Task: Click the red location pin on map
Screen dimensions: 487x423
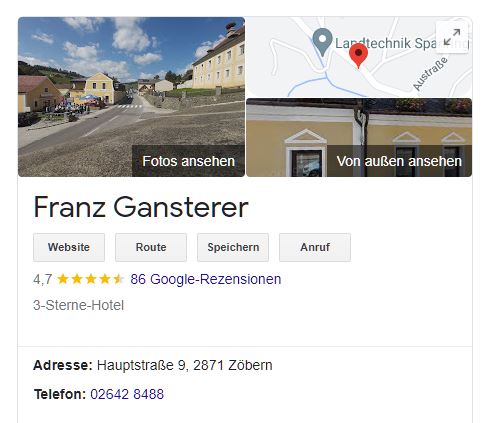Action: pyautogui.click(x=358, y=56)
